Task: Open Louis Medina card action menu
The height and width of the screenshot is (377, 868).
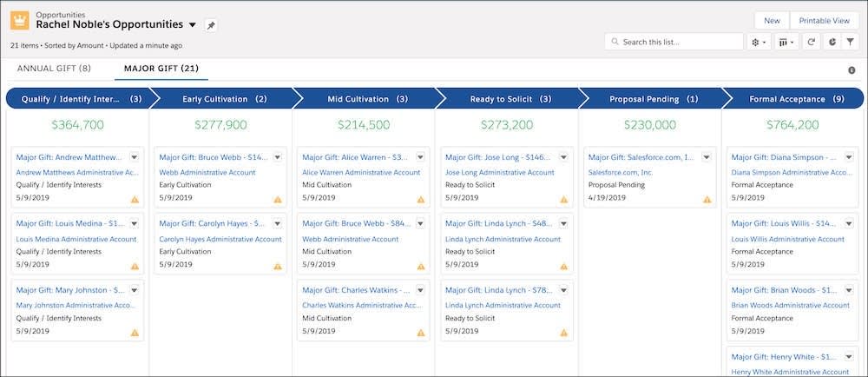Action: [134, 223]
